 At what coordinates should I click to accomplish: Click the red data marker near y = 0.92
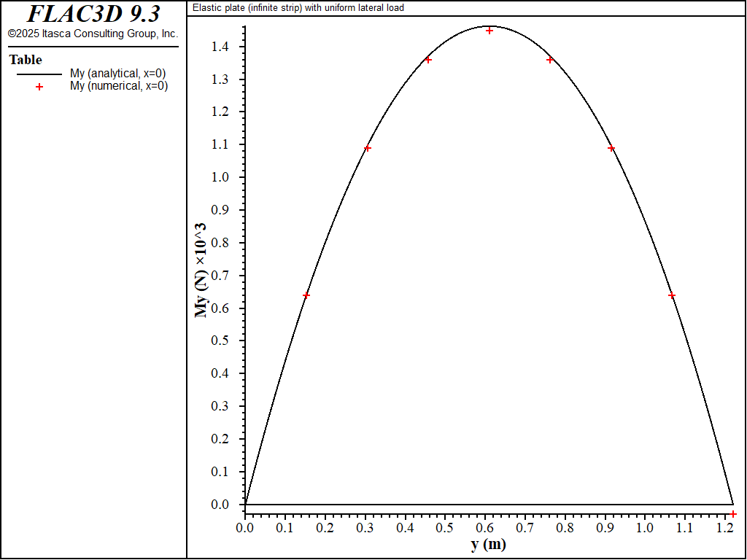(611, 148)
